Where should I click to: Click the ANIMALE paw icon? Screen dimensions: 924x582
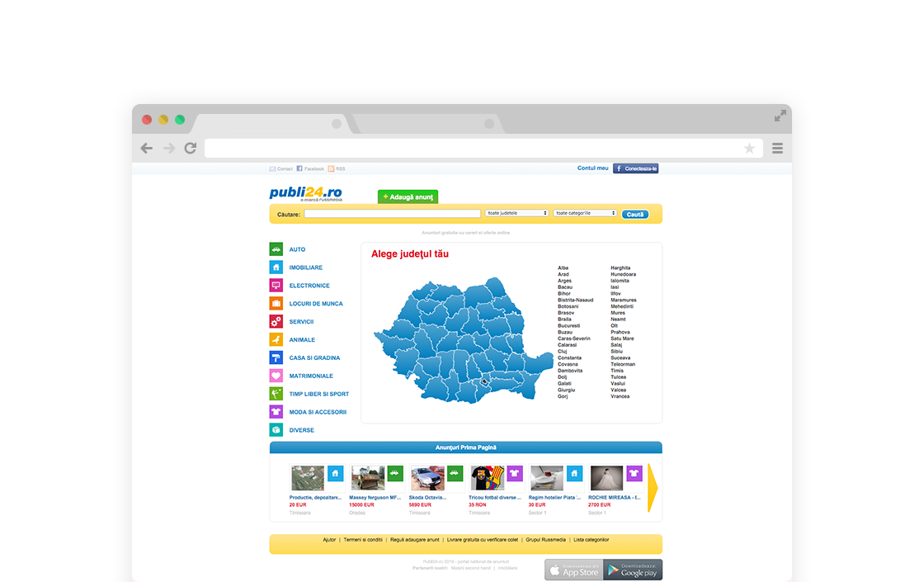276,339
